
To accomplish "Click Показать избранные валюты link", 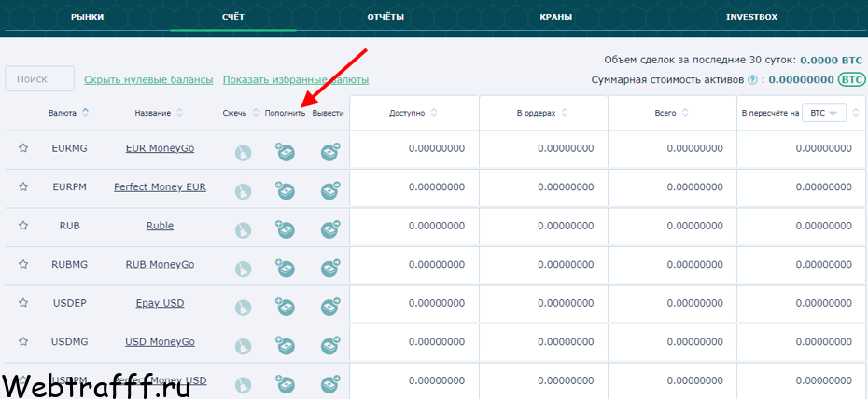I will click(x=296, y=80).
